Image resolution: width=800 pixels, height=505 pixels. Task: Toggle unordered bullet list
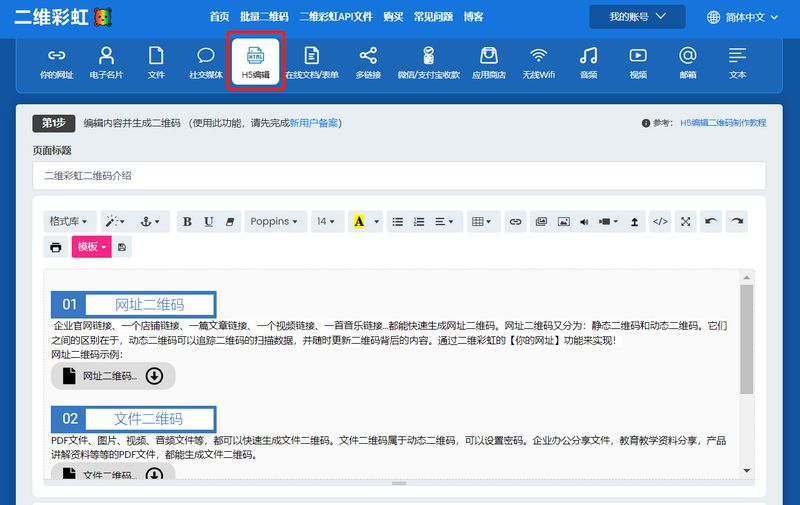click(397, 221)
